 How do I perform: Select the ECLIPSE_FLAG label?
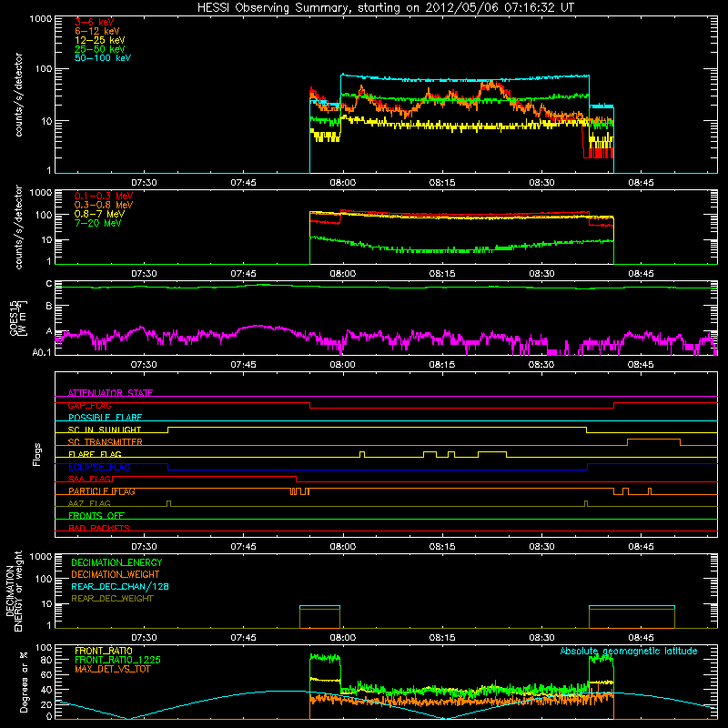[99, 467]
